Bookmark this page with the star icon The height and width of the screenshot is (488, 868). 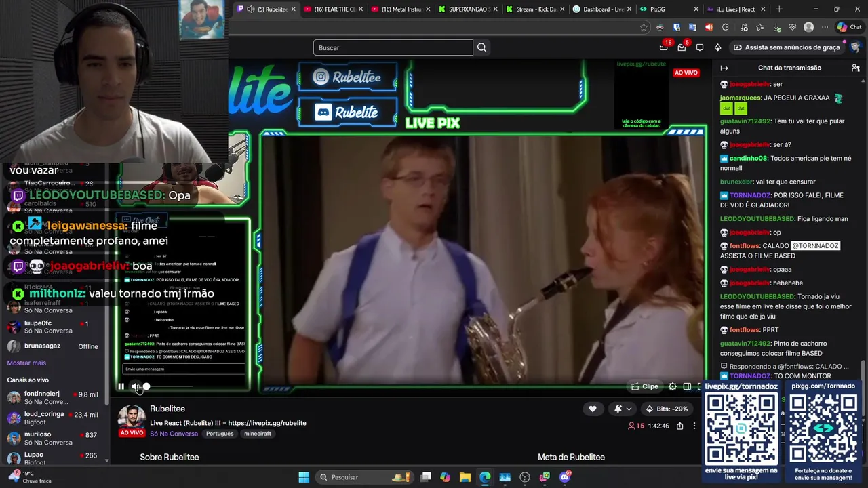(x=644, y=27)
